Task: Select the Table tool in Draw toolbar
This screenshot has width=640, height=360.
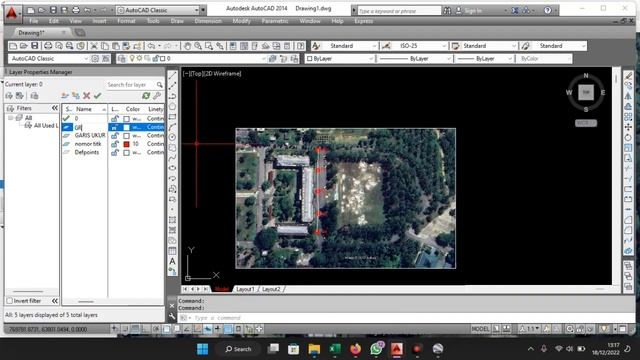Action: (x=172, y=251)
